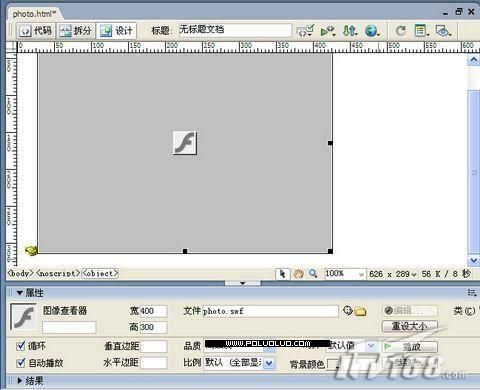Viewport: 480px width, 390px height.
Task: Click the Browse for file folder icon
Action: point(360,311)
